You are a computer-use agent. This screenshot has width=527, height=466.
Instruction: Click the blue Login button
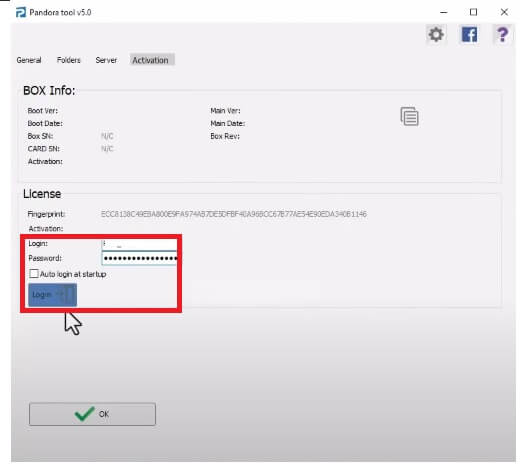click(x=52, y=295)
